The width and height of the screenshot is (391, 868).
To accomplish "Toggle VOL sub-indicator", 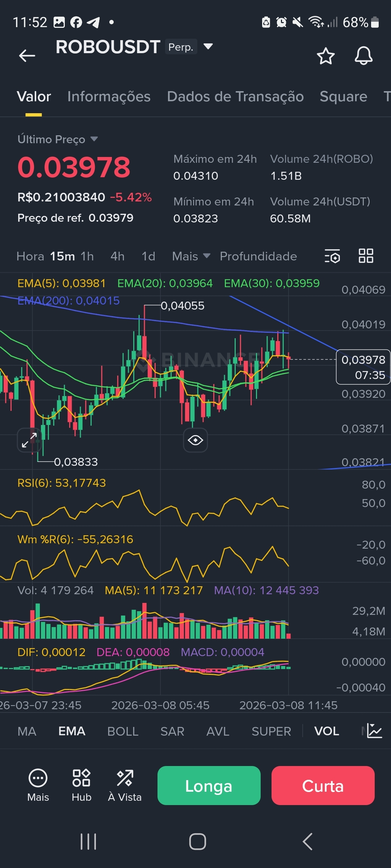I will pos(327,731).
